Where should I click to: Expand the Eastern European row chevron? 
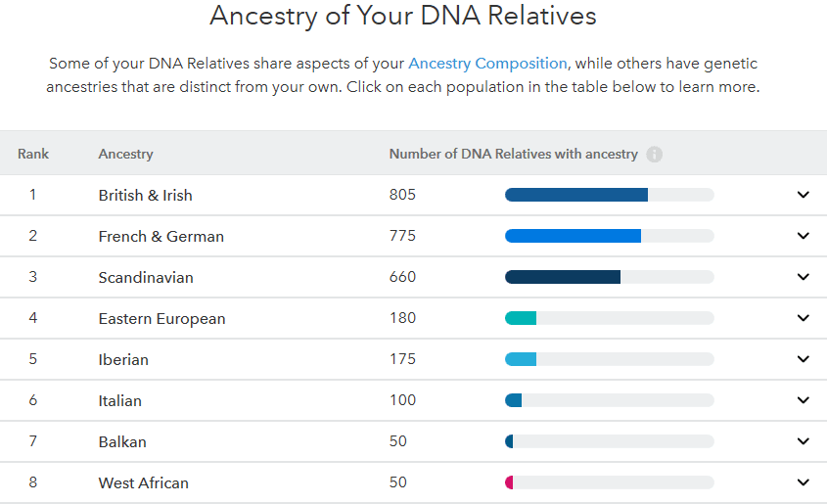(803, 318)
